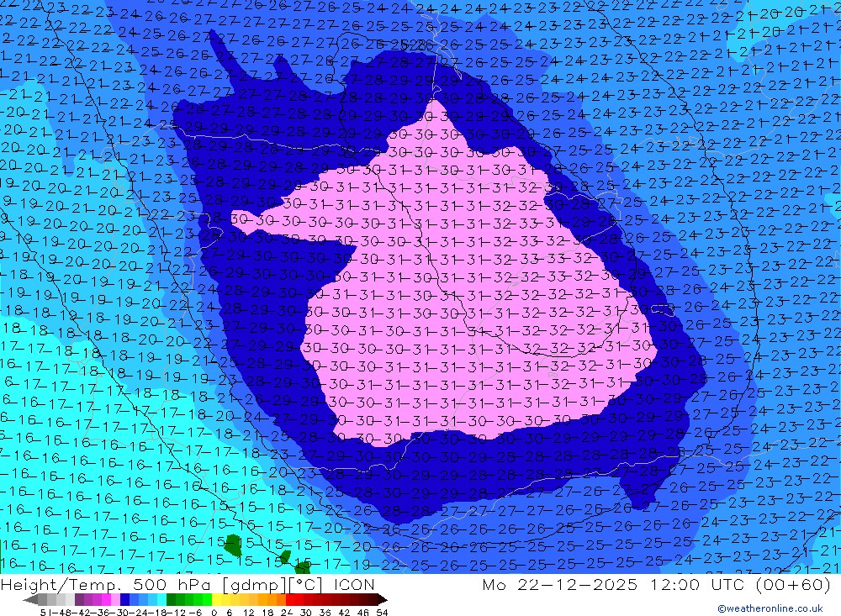Click the date 'Mo 22-12-2025' text

tap(560, 584)
